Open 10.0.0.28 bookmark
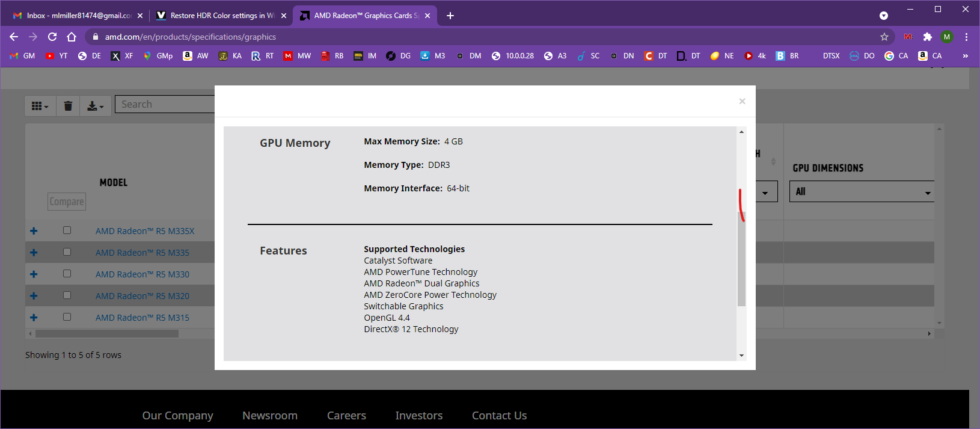This screenshot has height=429, width=980. pos(513,56)
